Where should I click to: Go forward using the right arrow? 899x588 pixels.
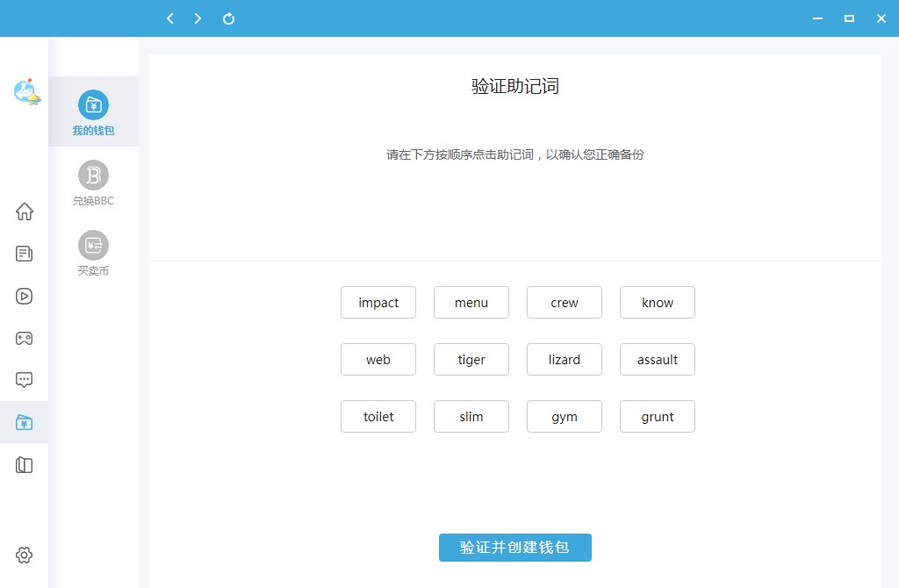(x=198, y=18)
